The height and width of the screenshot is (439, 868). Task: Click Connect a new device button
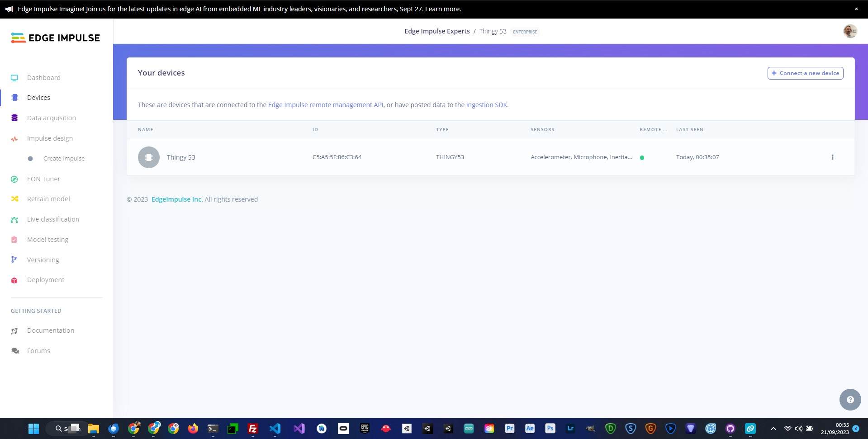click(x=805, y=73)
